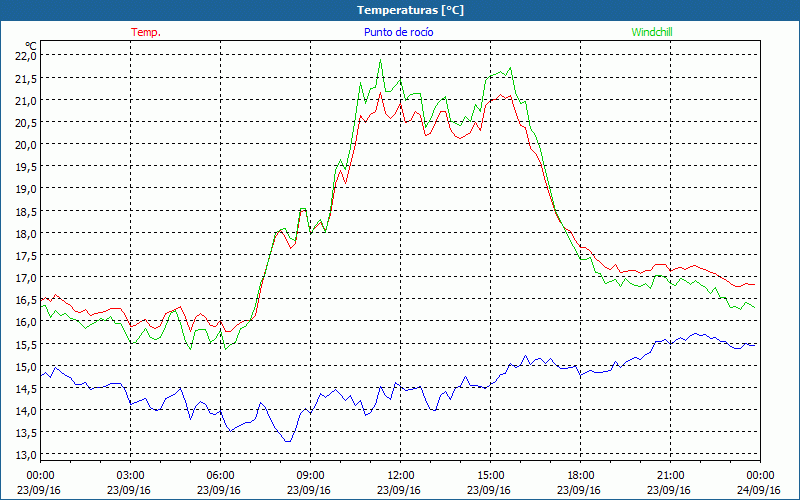
Task: Click the '14,5' y-axis value
Action: coord(26,388)
